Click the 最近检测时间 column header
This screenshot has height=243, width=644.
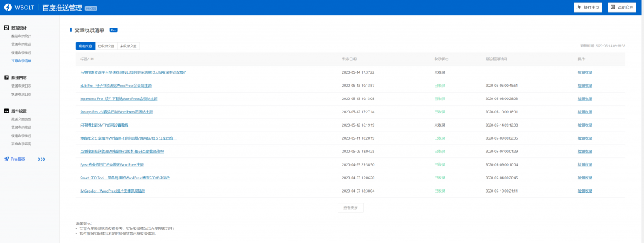[496, 59]
